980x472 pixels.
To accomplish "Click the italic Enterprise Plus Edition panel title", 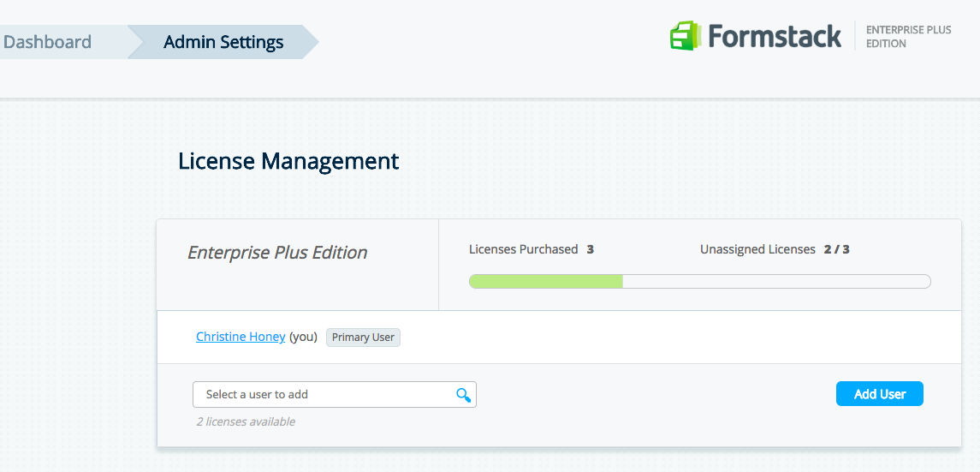I will 277,253.
